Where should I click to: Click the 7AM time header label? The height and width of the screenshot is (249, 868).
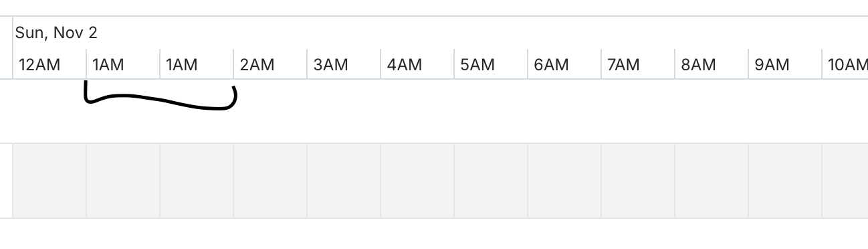(623, 65)
